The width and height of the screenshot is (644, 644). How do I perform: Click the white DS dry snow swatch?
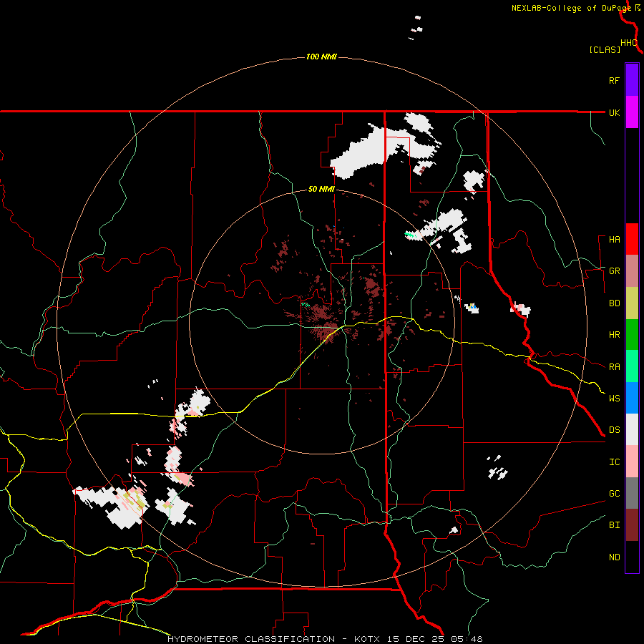[632, 429]
